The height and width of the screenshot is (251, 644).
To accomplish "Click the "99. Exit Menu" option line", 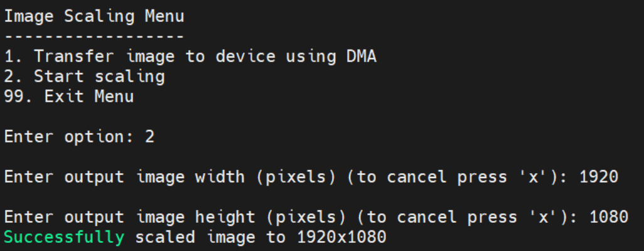I will click(69, 97).
